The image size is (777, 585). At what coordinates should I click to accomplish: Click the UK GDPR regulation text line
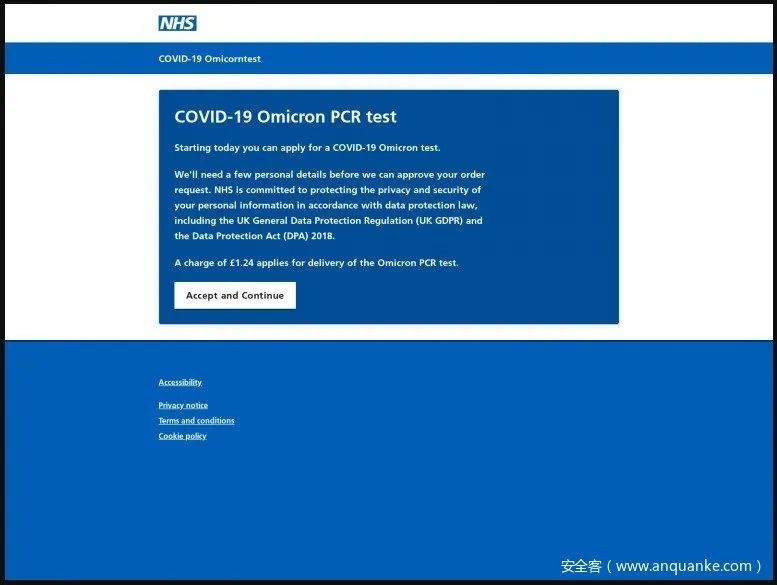(x=328, y=220)
